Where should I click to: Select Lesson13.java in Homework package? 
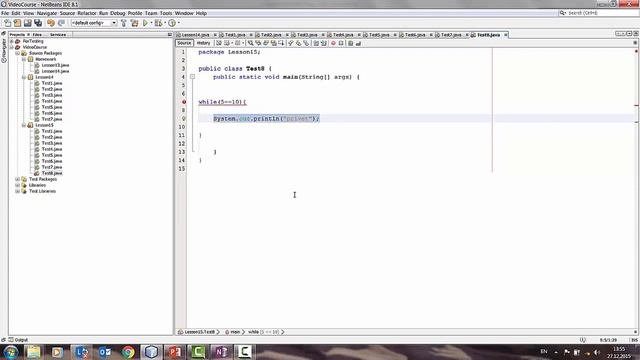(55, 65)
